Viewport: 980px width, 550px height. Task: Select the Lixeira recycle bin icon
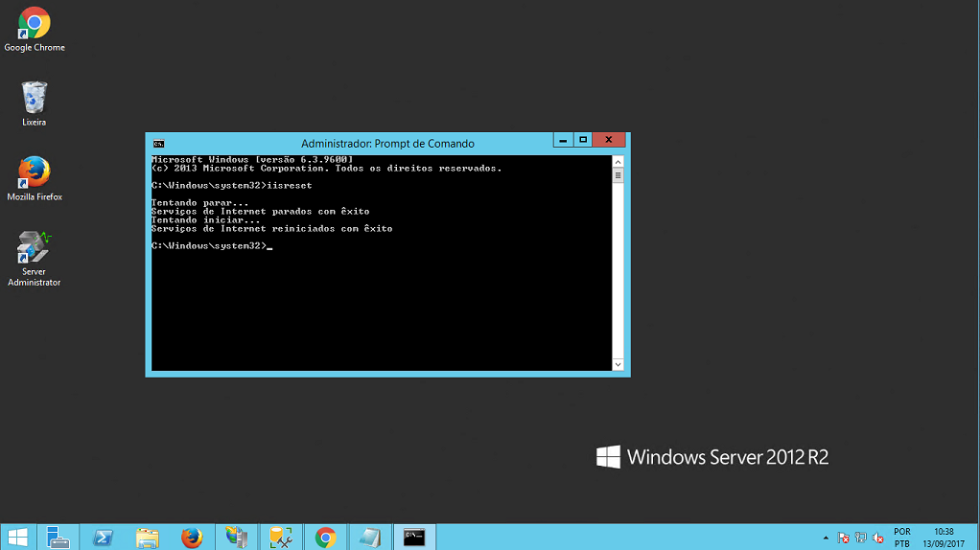click(x=35, y=103)
